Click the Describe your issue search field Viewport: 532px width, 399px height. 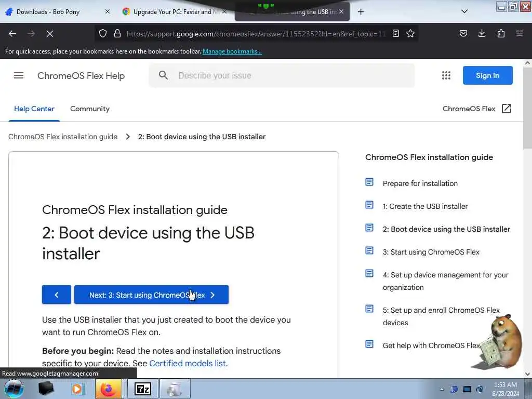pyautogui.click(x=282, y=75)
